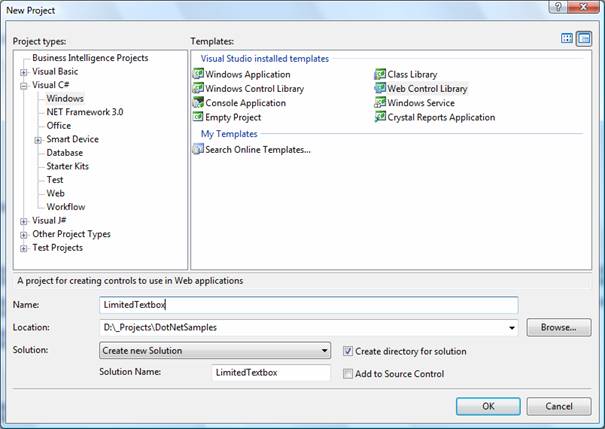The height and width of the screenshot is (429, 605).
Task: Switch templates view to small icons
Action: pos(584,39)
